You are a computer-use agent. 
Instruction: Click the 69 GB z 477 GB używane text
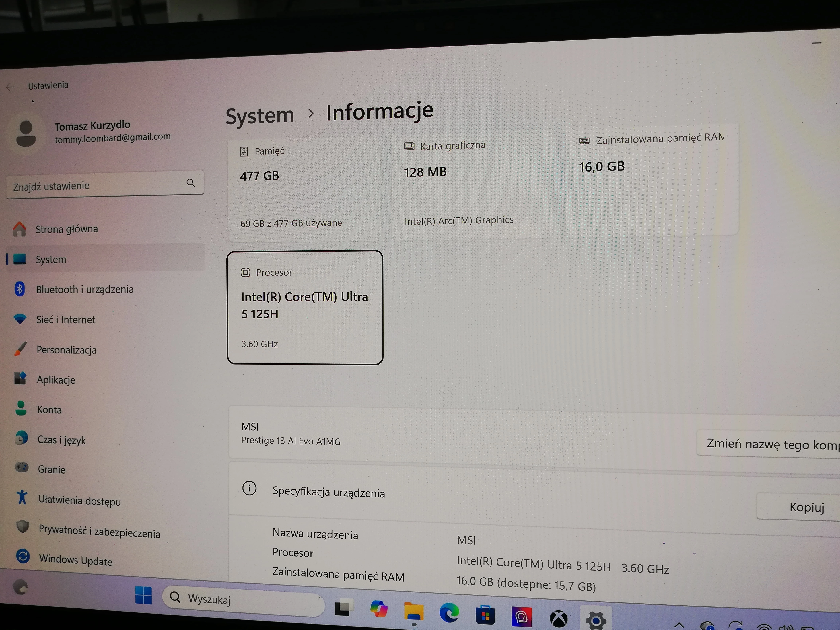click(x=291, y=223)
